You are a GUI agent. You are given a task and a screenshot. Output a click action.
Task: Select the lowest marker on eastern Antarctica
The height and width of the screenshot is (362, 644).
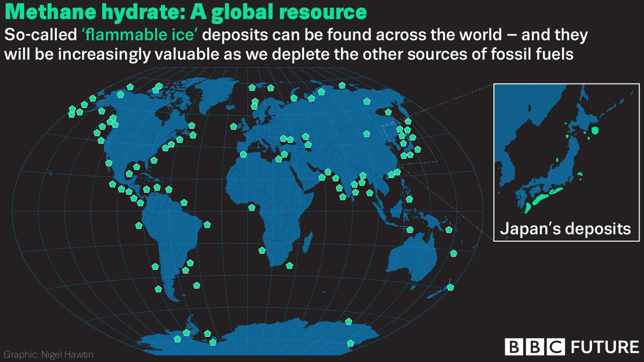(x=351, y=343)
